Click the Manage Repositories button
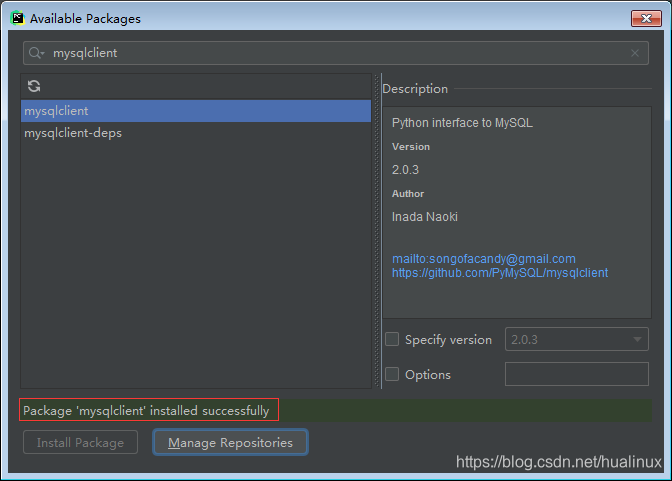Image resolution: width=672 pixels, height=481 pixels. coord(230,442)
